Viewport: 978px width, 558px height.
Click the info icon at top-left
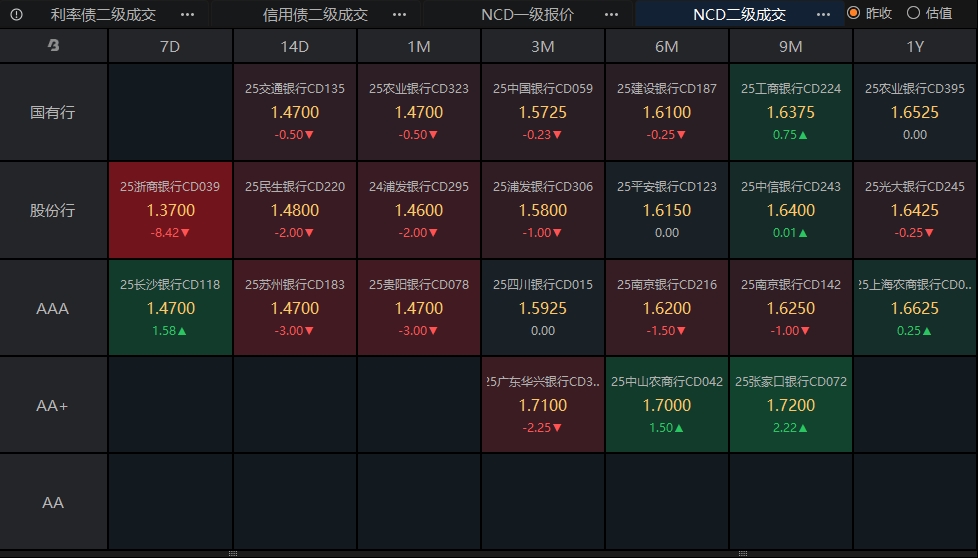[x=16, y=15]
